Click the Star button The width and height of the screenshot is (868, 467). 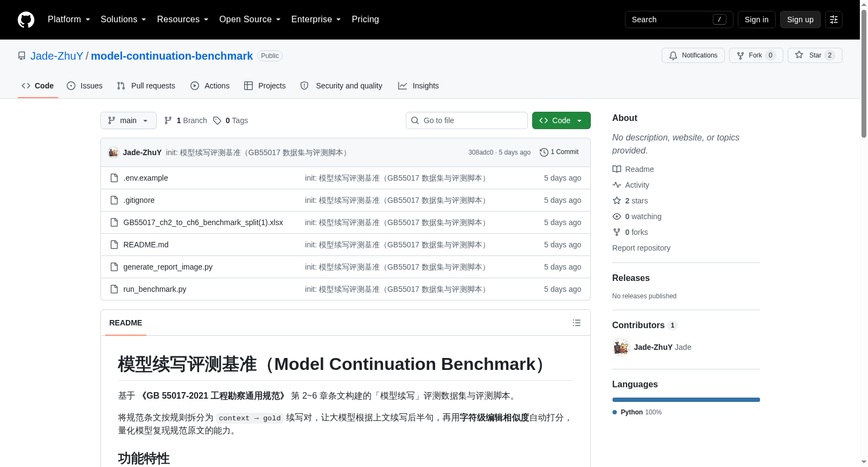pyautogui.click(x=815, y=55)
